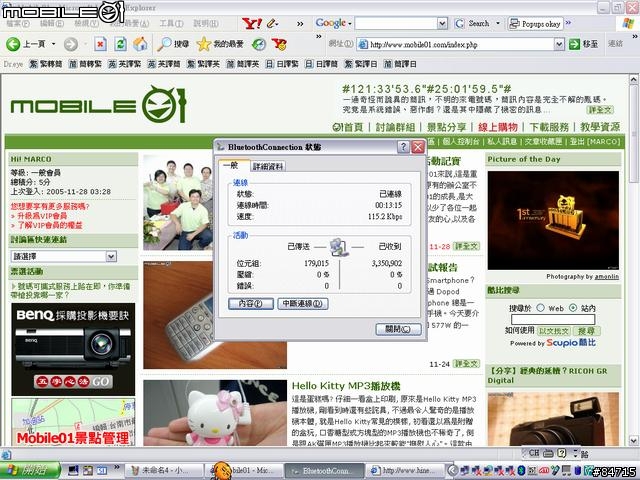Open the 請選擇 forum quick-link dropdown
640x480 pixels.
tap(111, 256)
